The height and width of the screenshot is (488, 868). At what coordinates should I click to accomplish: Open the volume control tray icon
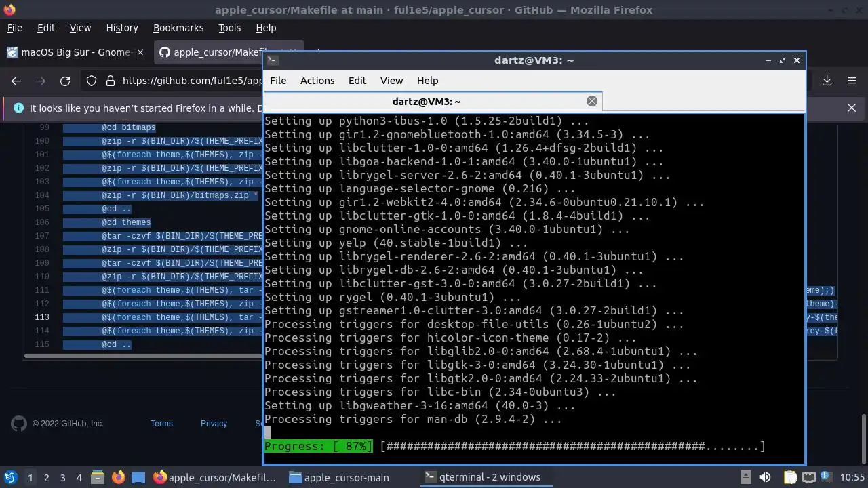pyautogui.click(x=765, y=477)
